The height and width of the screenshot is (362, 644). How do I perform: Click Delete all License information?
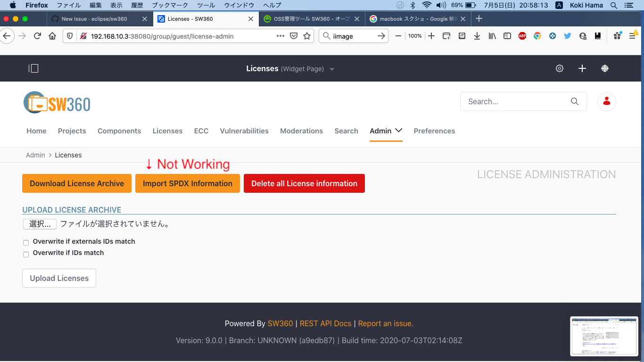(304, 183)
